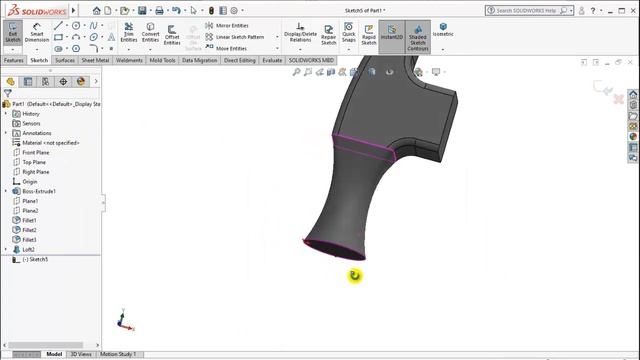Click the Trim Entities tool
This screenshot has width=640, height=360.
point(129,32)
